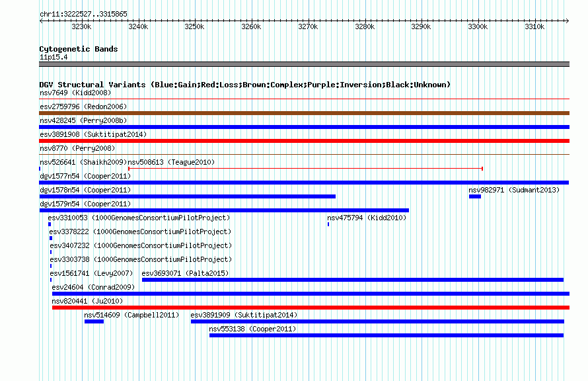The width and height of the screenshot is (588, 381).
Task: Click the 3280k ruler mark
Action: (365, 26)
